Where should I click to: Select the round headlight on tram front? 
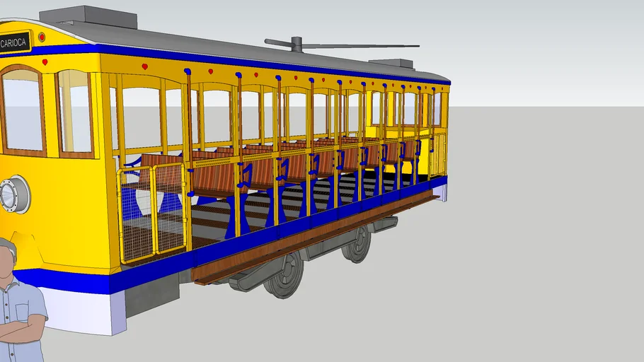14,194
